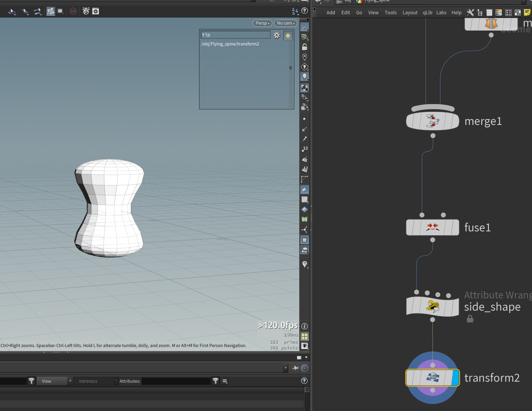Click the gear settings icon beside search
Viewport: 532px width, 411px height.
pyautogui.click(x=277, y=35)
